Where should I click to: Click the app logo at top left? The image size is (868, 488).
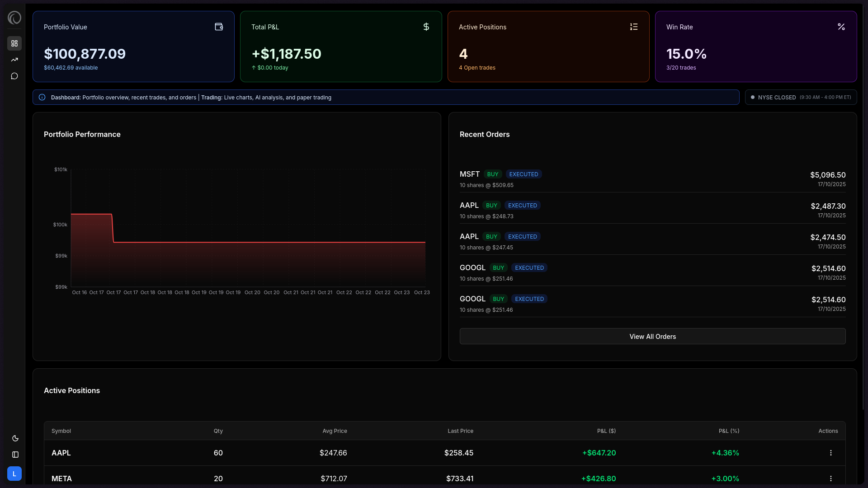pyautogui.click(x=14, y=18)
